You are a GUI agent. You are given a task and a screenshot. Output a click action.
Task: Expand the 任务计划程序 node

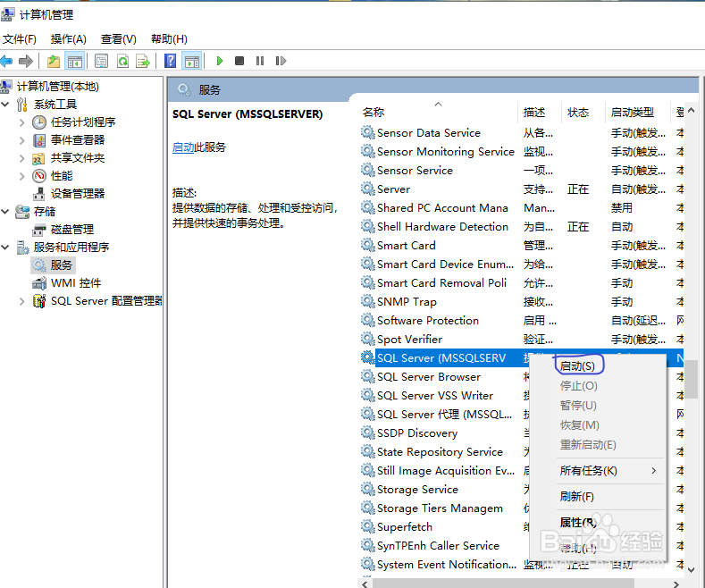point(21,122)
